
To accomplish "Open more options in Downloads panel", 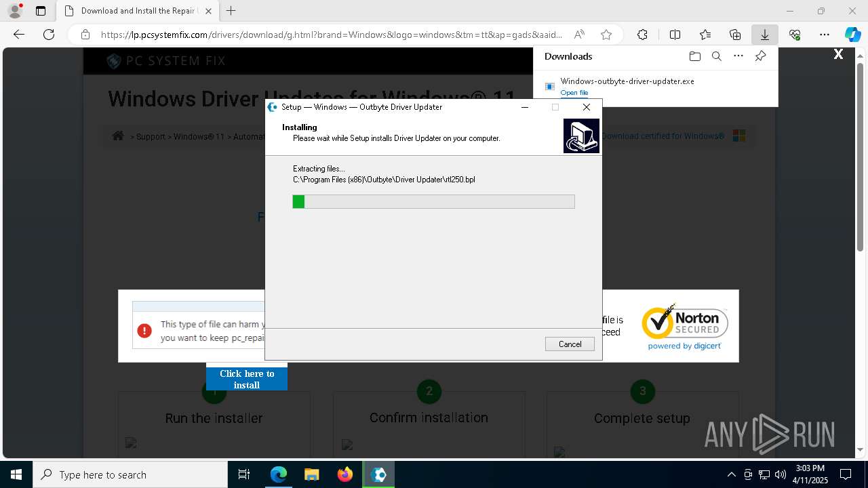I will click(738, 56).
